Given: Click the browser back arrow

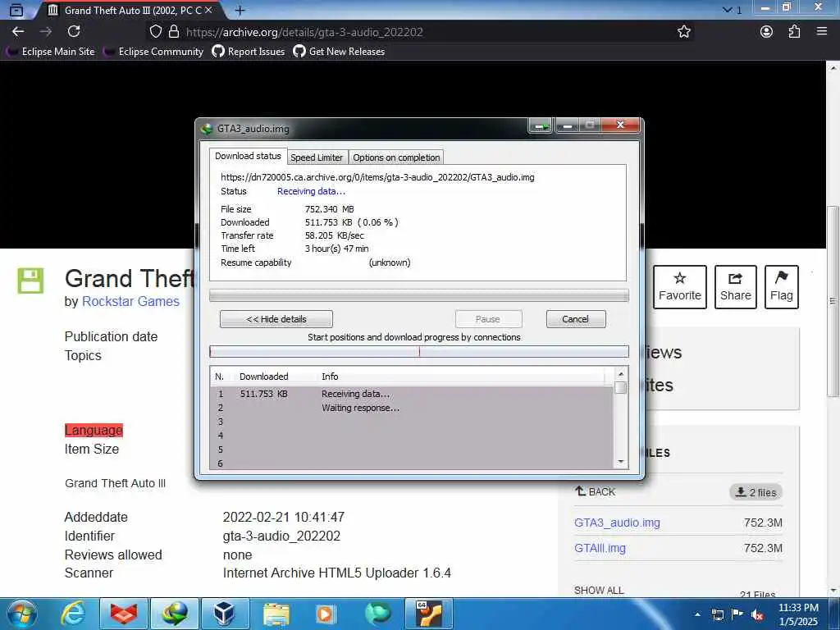Looking at the screenshot, I should (18, 32).
